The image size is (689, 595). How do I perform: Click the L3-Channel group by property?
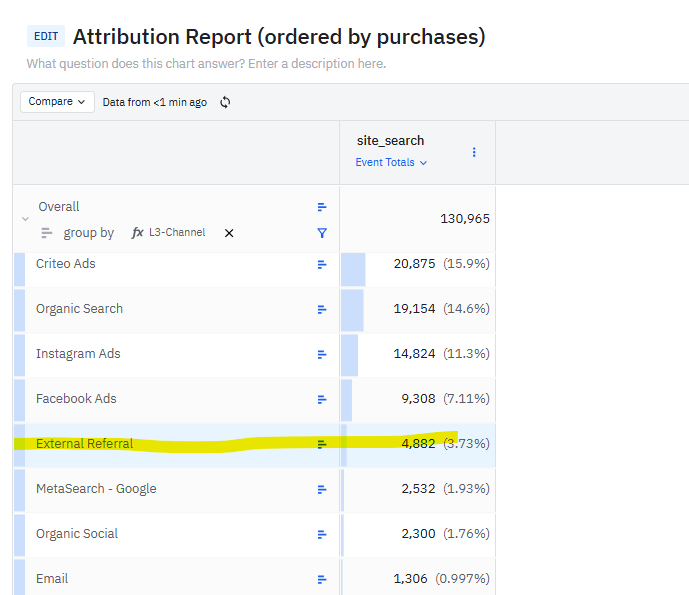click(169, 232)
